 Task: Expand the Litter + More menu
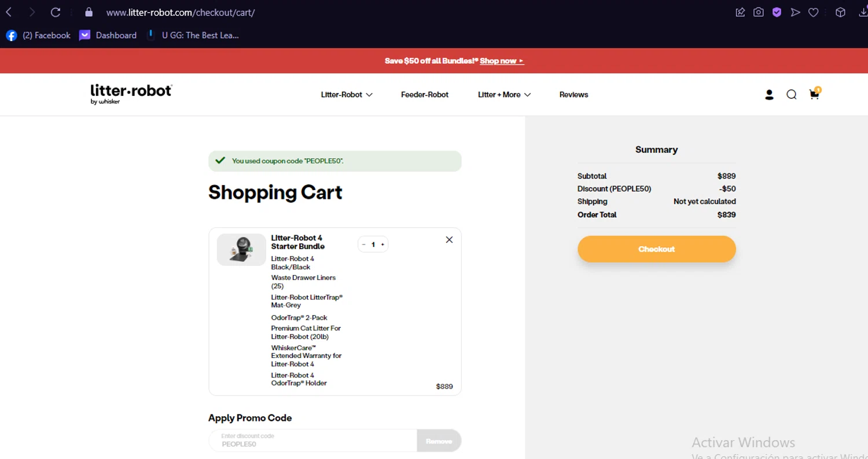(504, 95)
